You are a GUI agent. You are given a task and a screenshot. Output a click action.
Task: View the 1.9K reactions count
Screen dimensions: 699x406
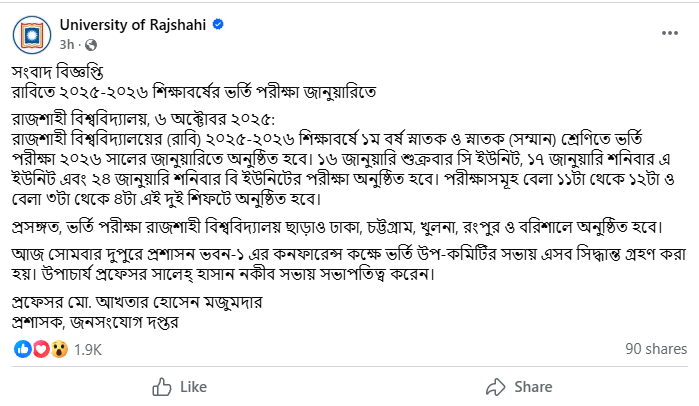point(88,350)
